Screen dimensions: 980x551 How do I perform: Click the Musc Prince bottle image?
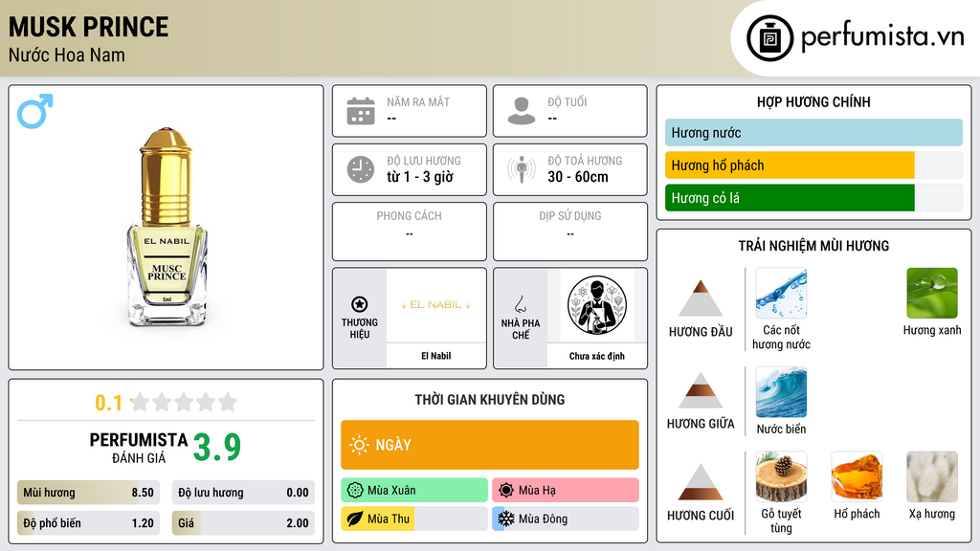click(x=167, y=228)
